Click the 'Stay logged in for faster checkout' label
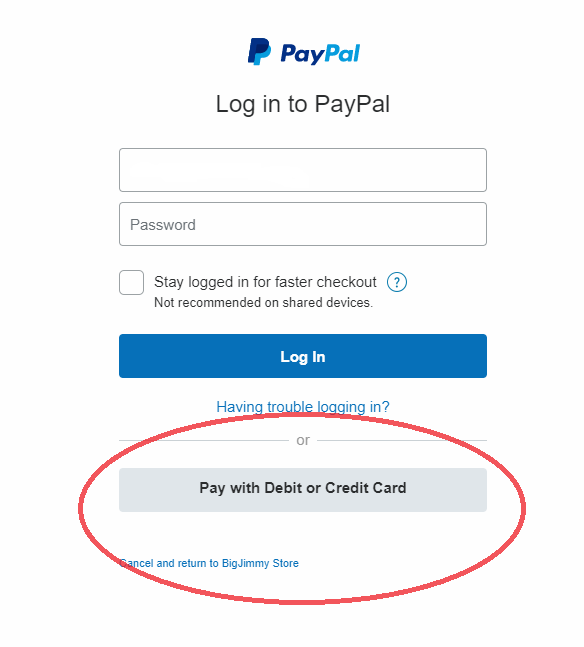Screen dimensions: 584x647 [265, 282]
